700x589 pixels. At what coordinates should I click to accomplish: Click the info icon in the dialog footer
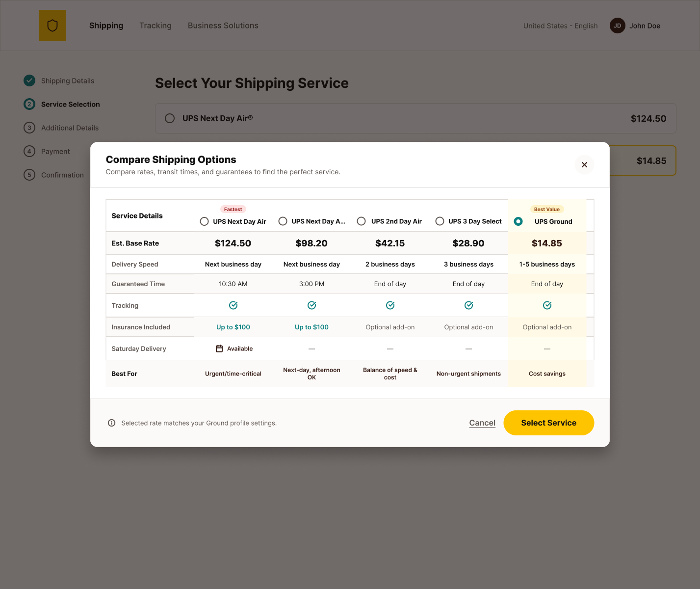pos(112,423)
